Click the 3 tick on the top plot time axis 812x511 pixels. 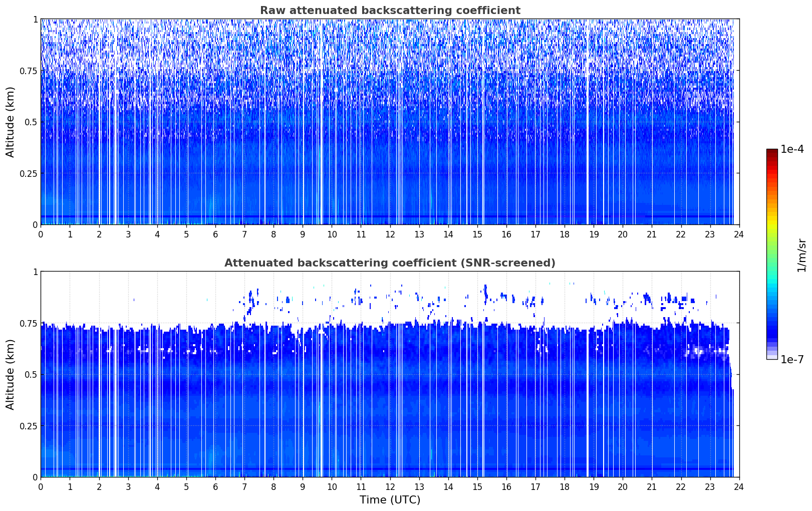pos(128,234)
